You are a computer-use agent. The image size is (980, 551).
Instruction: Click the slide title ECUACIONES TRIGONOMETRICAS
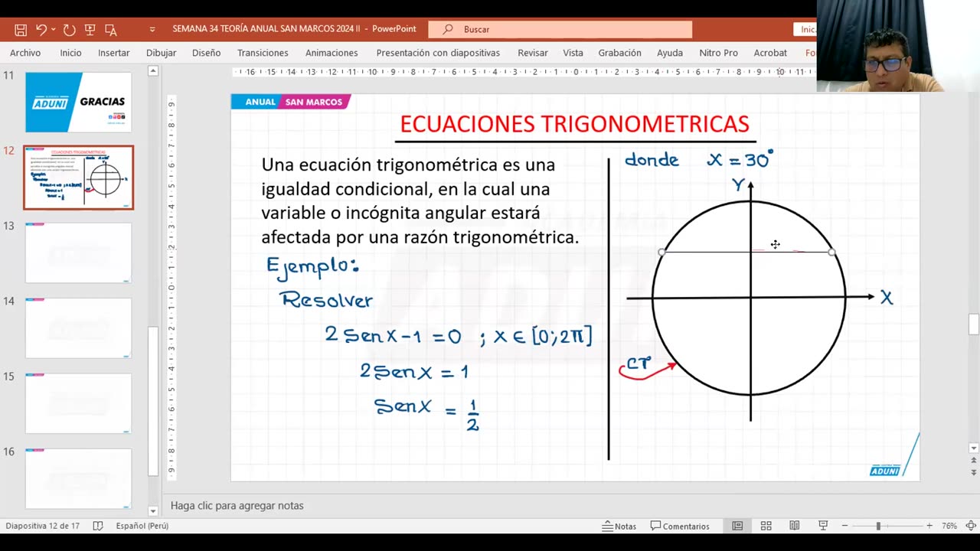click(x=574, y=124)
